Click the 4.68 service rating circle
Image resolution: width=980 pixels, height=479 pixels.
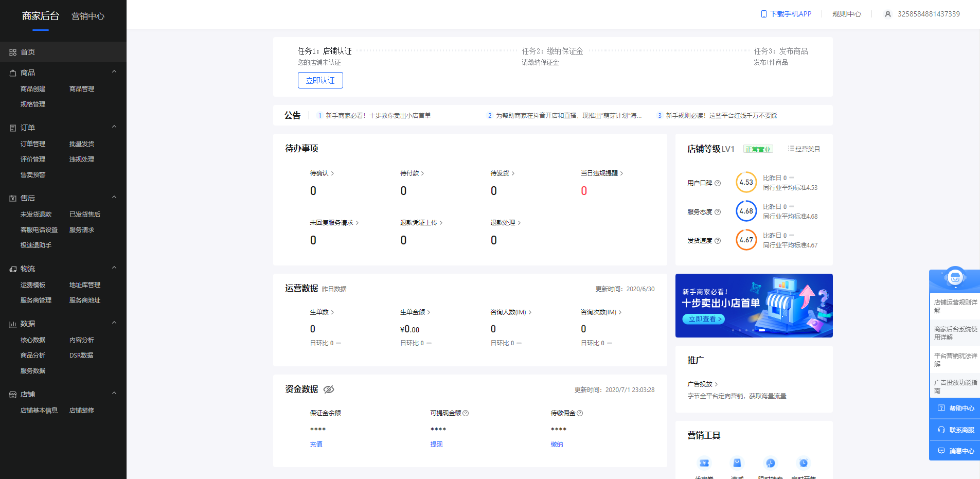click(x=746, y=211)
